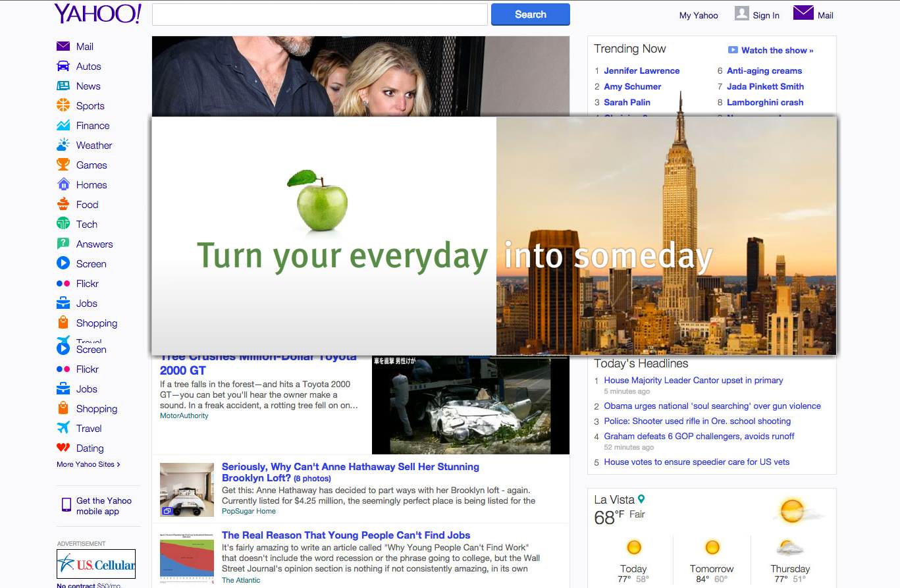This screenshot has width=900, height=588.
Task: Select trending topic Jada Pinkett Smith
Action: point(766,86)
